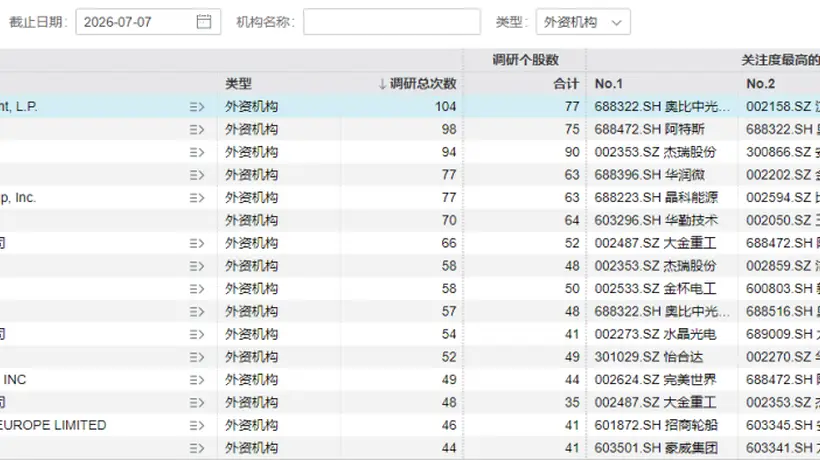
Task: Open detail list icon in the row with 66
Action: (197, 243)
